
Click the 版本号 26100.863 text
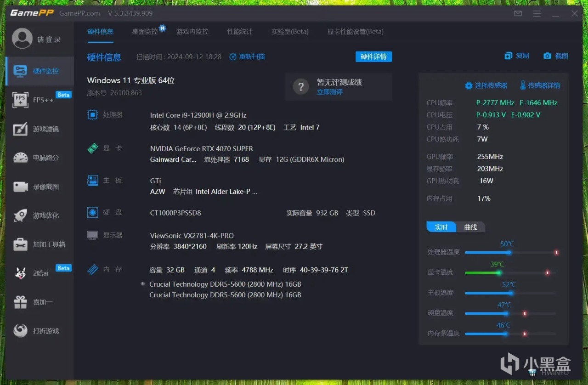tap(114, 93)
